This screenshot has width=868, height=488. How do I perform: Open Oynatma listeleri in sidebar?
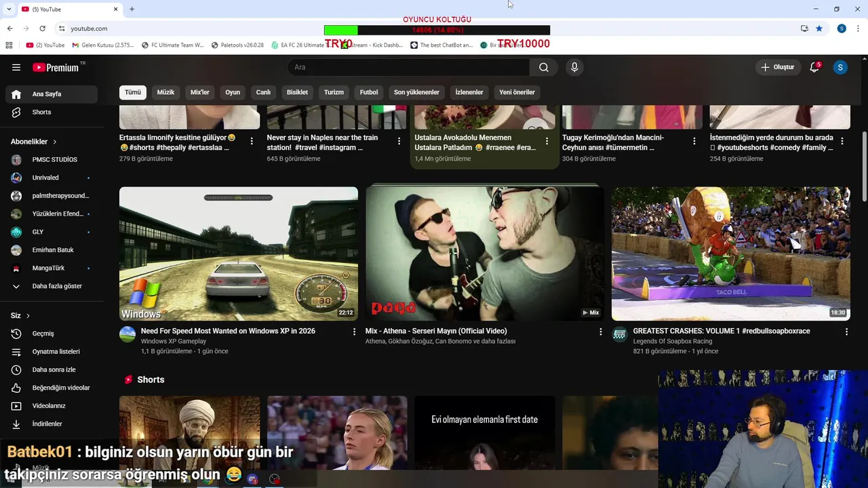pyautogui.click(x=52, y=352)
